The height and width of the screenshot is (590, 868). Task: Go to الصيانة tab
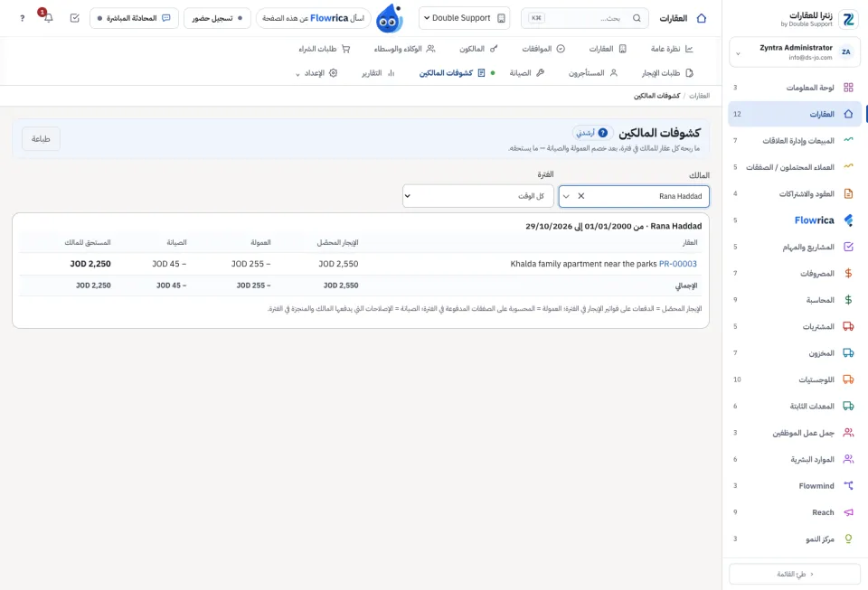(x=526, y=73)
